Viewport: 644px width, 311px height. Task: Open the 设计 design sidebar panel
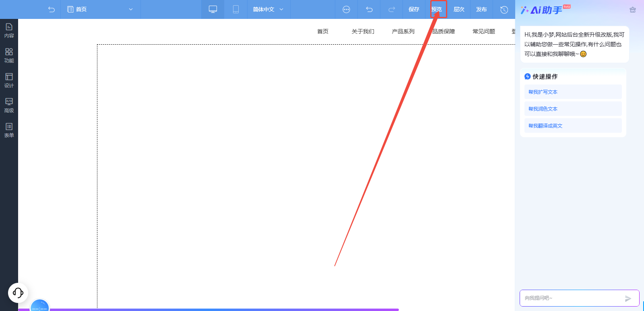[9, 80]
